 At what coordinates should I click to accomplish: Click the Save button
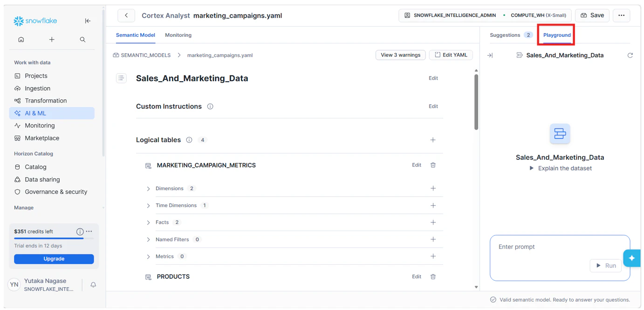click(592, 15)
